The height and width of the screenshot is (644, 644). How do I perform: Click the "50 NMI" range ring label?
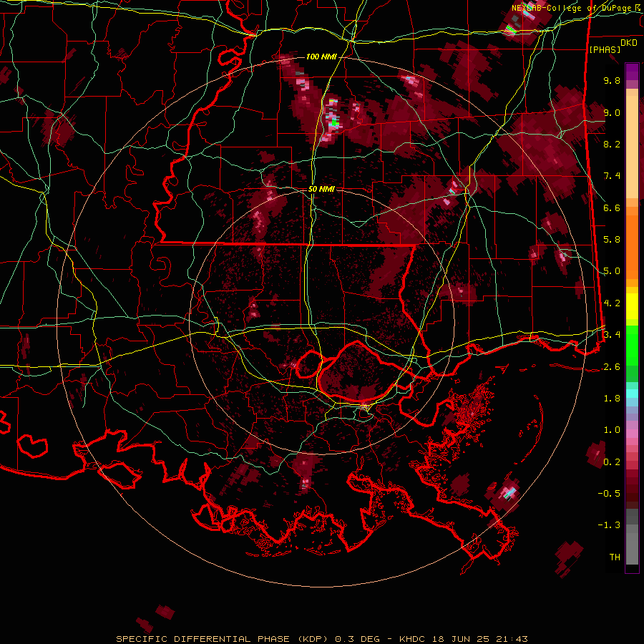tap(321, 189)
